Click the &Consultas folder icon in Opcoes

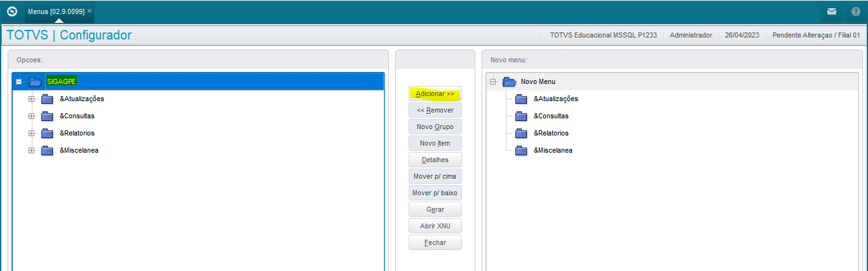coord(48,116)
